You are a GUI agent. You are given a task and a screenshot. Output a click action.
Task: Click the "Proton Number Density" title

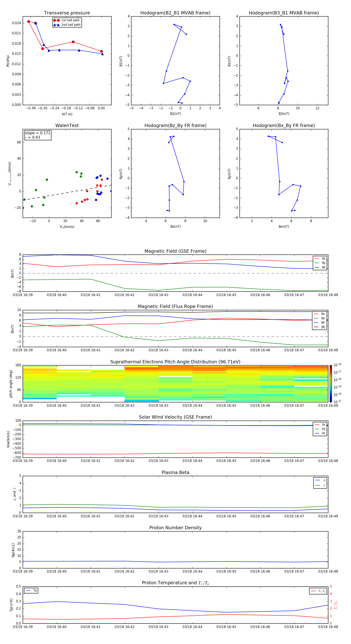175,527
